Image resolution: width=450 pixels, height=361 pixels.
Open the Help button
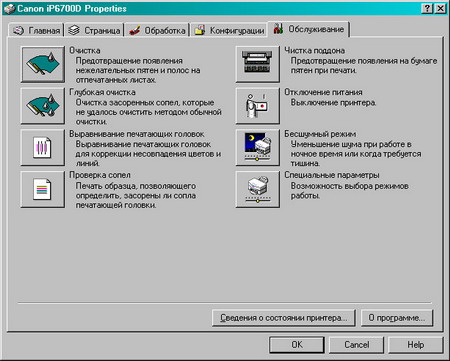pyautogui.click(x=416, y=345)
